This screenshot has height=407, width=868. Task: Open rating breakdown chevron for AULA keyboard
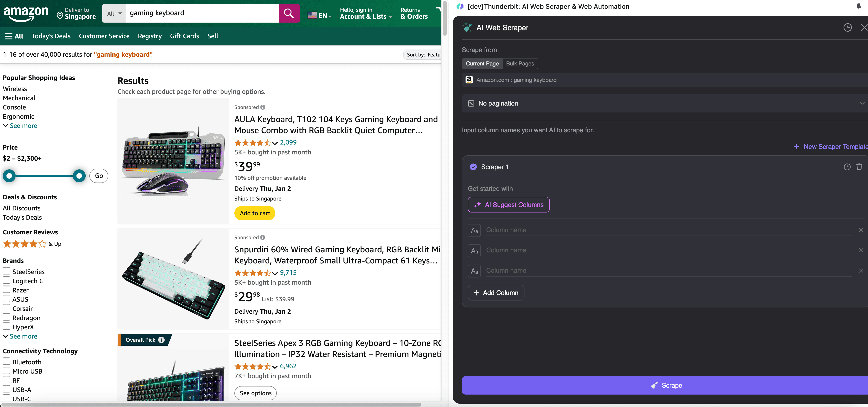tap(275, 143)
